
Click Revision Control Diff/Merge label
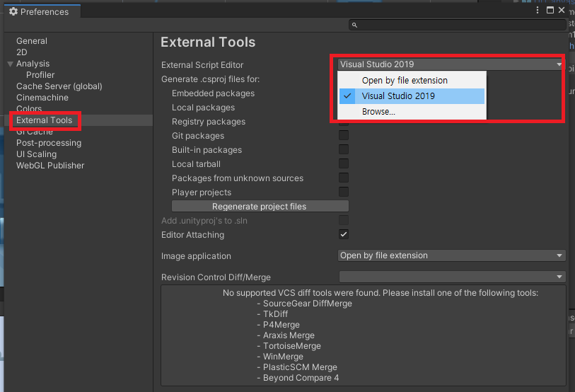(216, 277)
